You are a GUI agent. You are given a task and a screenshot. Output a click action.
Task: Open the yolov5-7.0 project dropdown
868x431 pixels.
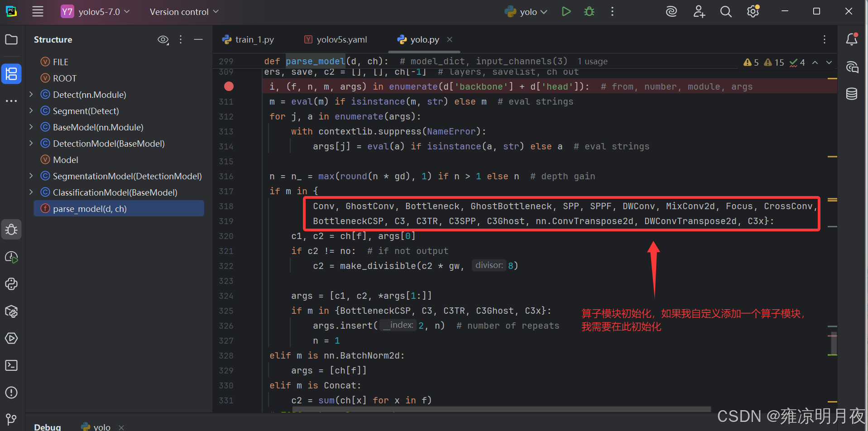[x=96, y=12]
